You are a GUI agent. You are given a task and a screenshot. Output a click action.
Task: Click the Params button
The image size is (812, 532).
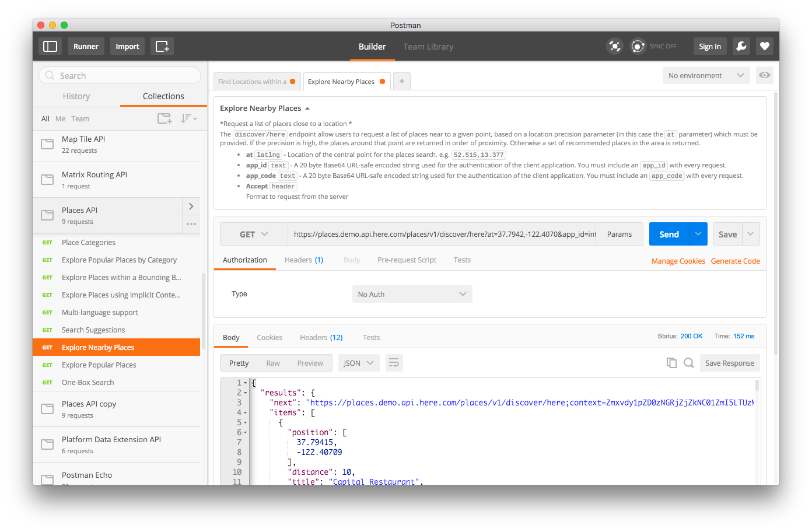(619, 234)
